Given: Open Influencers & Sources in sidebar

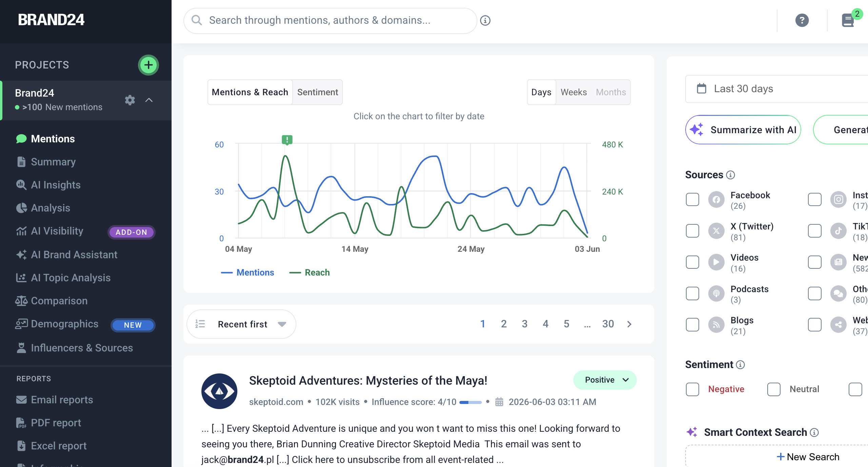Looking at the screenshot, I should click(82, 348).
